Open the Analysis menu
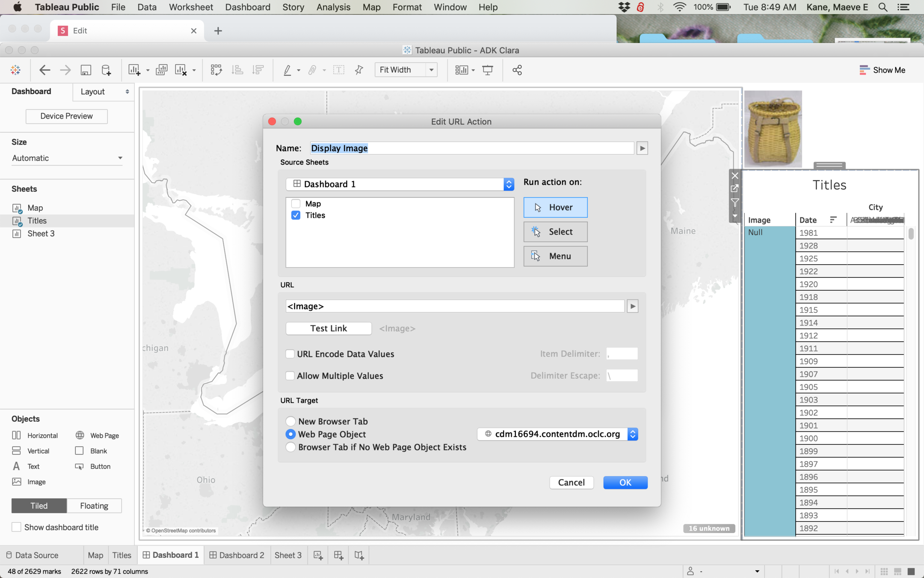The image size is (924, 578). 333,7
